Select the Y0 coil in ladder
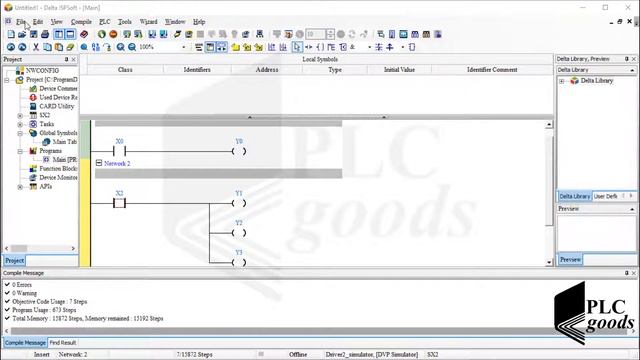Image resolution: width=640 pixels, height=360 pixels. tap(239, 151)
